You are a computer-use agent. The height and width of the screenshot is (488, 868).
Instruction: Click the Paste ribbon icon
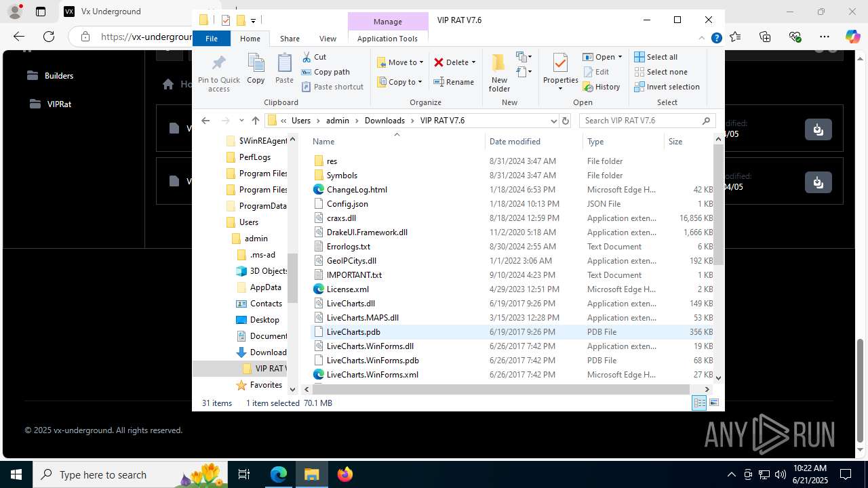284,64
